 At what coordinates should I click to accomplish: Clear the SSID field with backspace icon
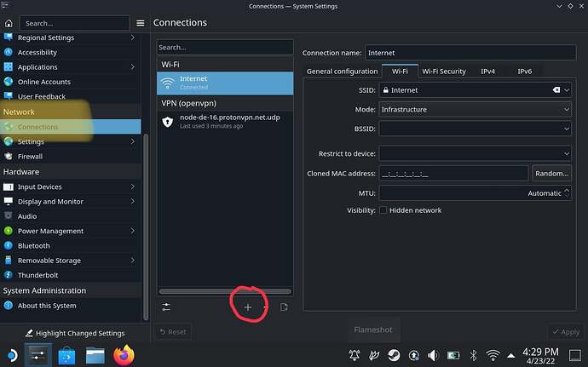[x=556, y=89]
